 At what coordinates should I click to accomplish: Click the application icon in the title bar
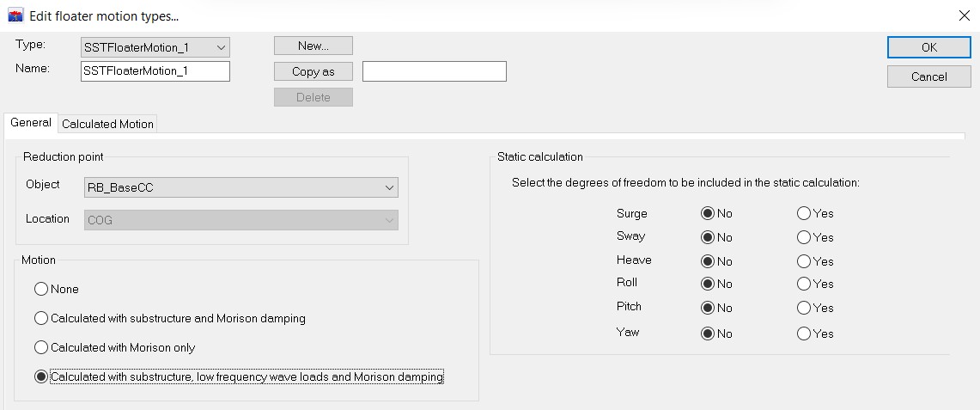15,16
